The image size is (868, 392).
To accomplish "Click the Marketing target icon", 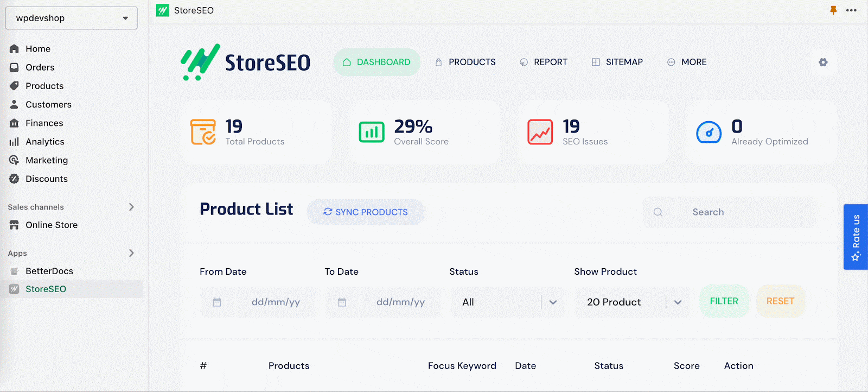I will (x=14, y=160).
